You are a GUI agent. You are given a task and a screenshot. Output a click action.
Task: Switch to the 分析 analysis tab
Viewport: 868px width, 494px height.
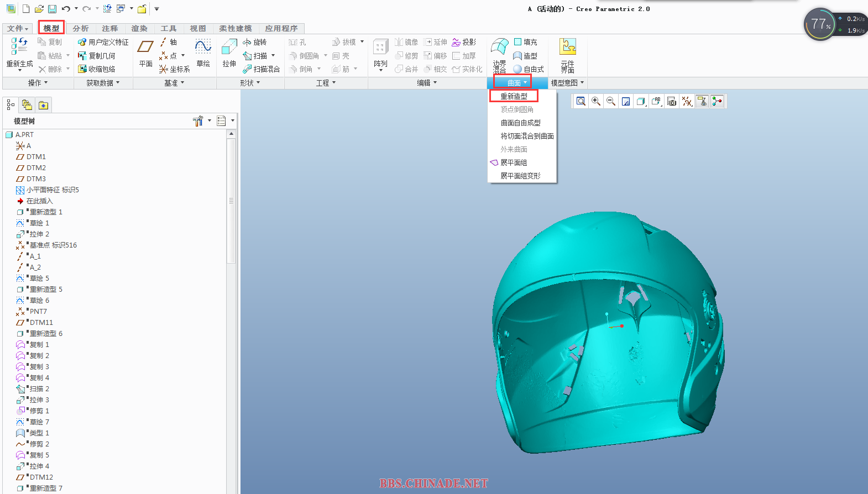click(81, 28)
